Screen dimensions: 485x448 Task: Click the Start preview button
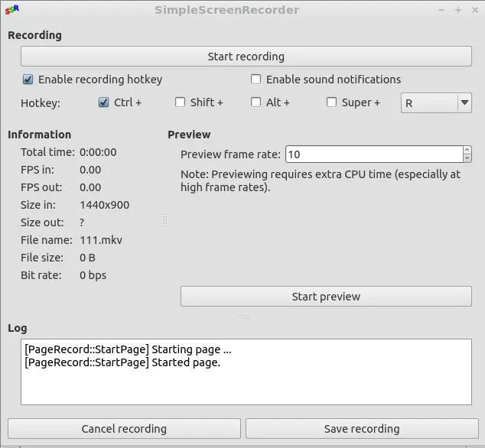(x=326, y=296)
